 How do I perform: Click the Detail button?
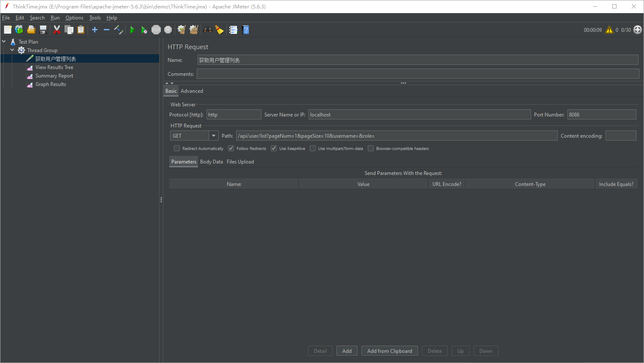[320, 351]
